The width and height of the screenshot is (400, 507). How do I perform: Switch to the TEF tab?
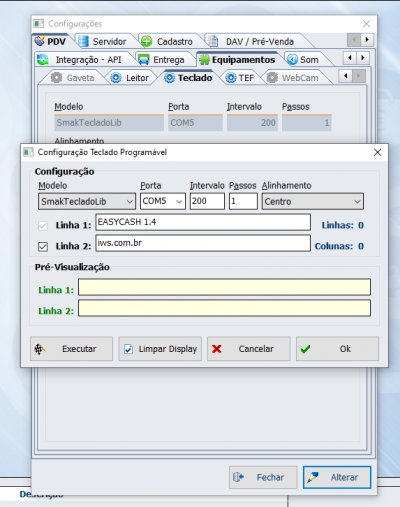(x=240, y=78)
